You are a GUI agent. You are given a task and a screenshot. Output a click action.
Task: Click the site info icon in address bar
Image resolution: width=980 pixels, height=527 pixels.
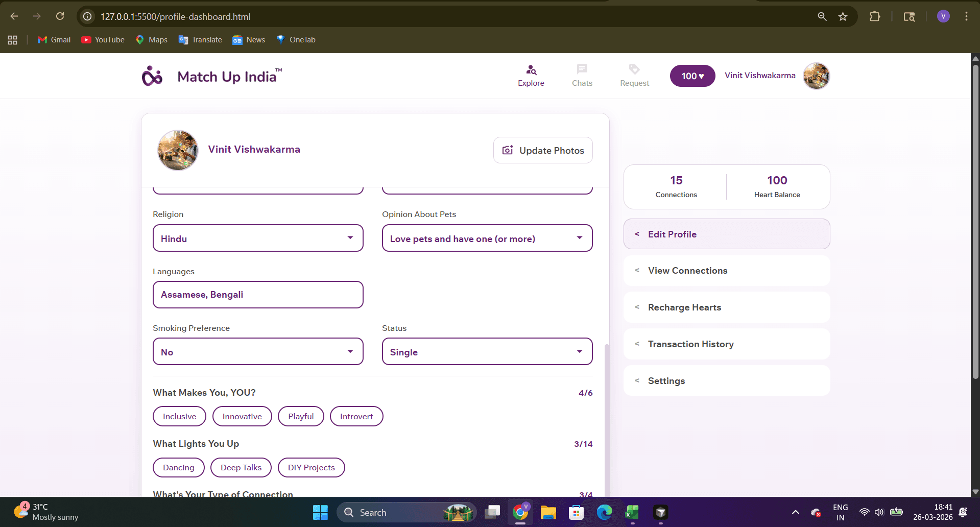tap(88, 16)
